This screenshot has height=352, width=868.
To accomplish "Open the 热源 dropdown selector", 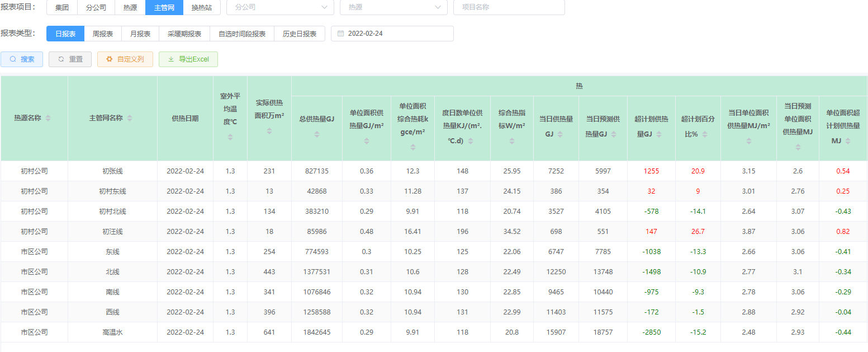I will click(393, 7).
